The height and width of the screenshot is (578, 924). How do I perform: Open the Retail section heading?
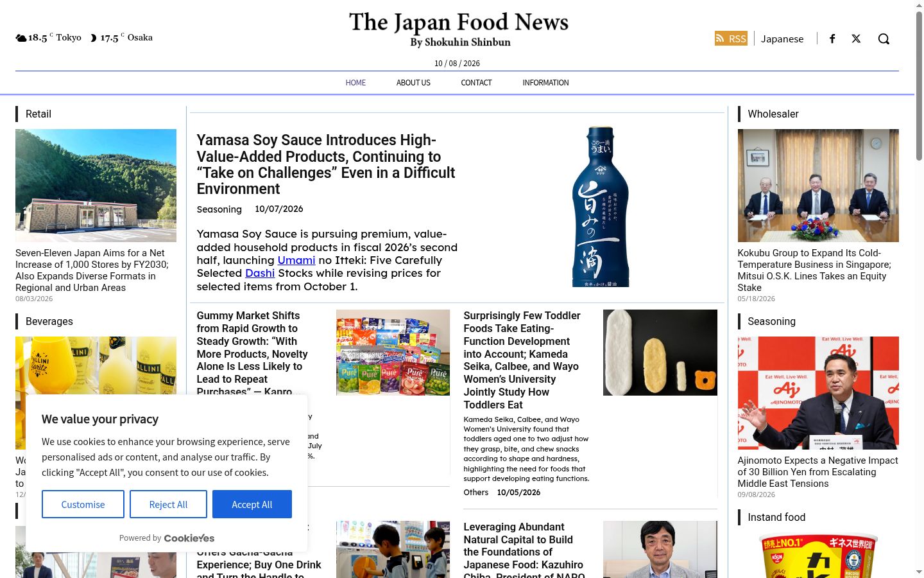pyautogui.click(x=38, y=114)
